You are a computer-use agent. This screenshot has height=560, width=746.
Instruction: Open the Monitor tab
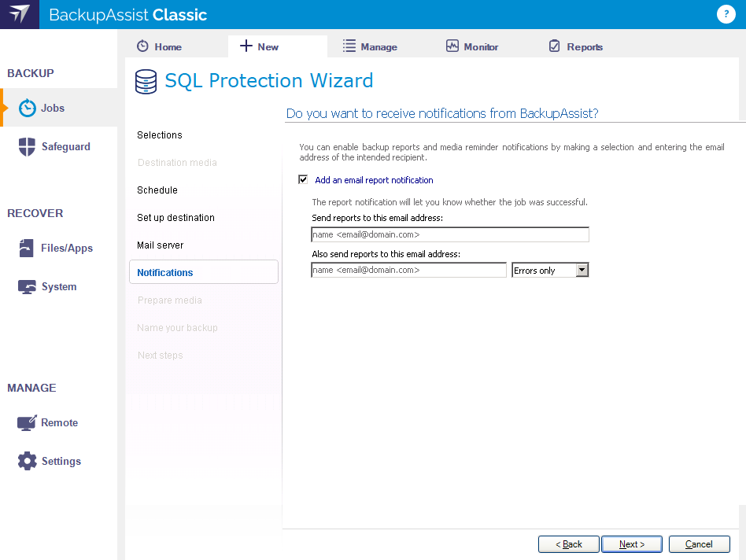472,46
